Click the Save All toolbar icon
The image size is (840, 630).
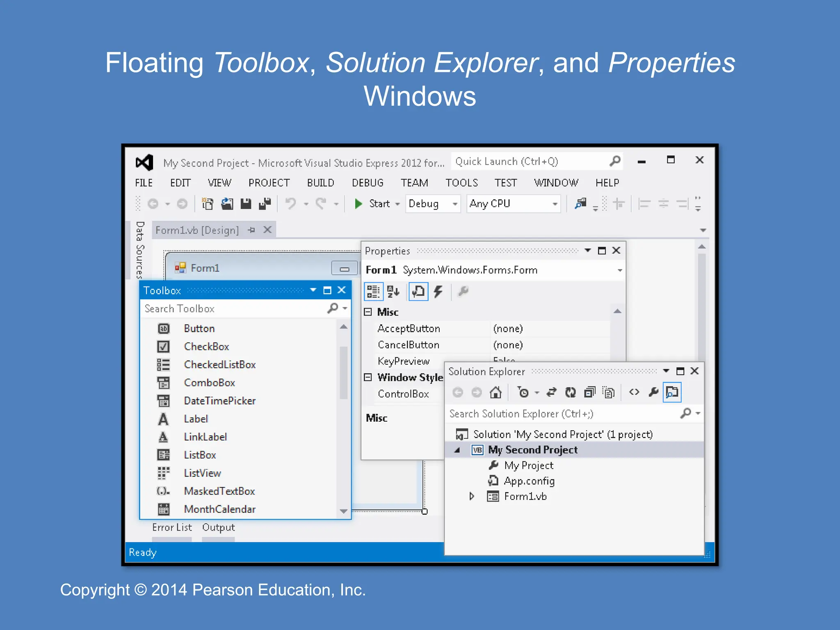pos(265,204)
